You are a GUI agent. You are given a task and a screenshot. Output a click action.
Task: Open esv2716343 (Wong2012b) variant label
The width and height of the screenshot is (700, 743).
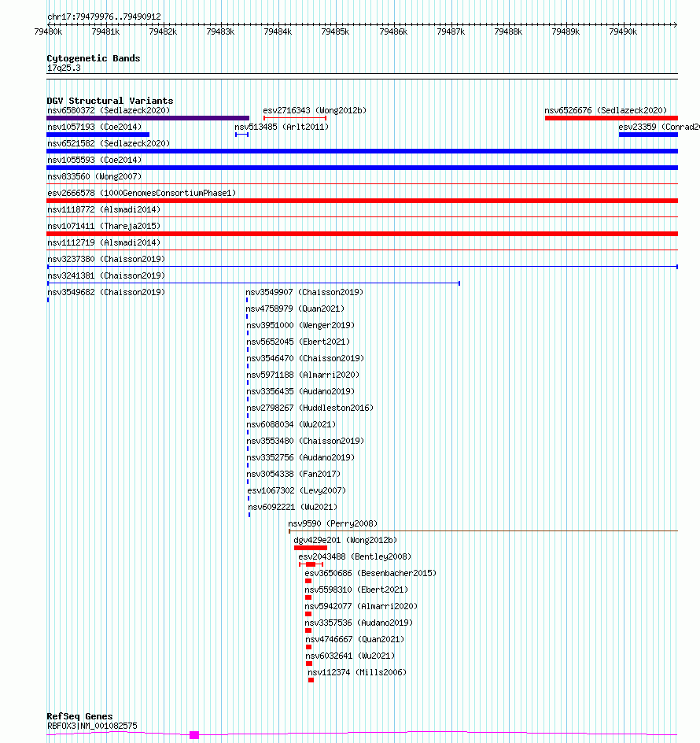point(315,110)
